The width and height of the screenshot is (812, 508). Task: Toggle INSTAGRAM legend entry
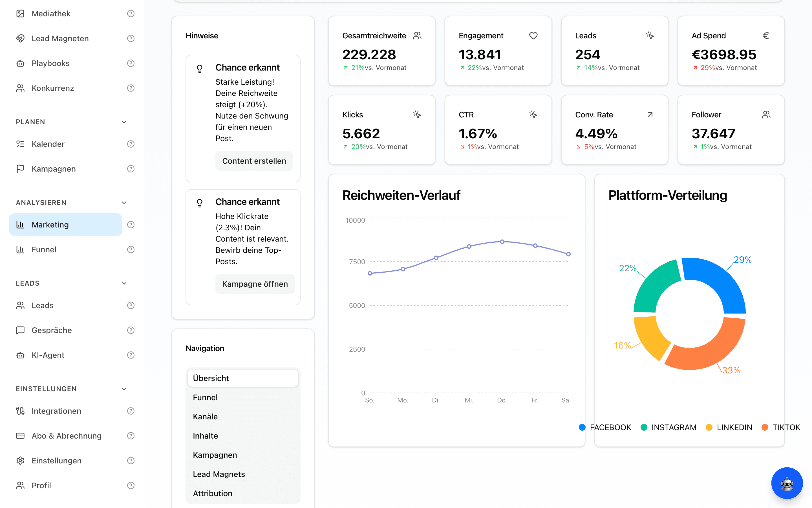point(668,427)
